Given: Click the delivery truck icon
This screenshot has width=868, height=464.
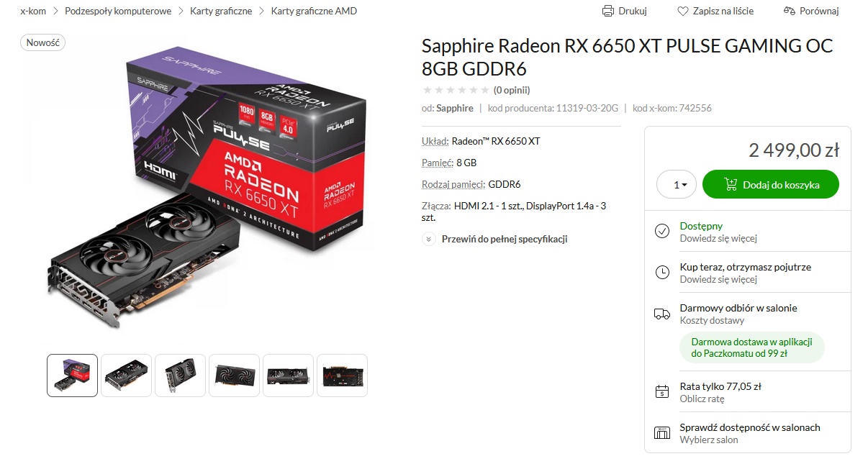Looking at the screenshot, I should (x=661, y=314).
